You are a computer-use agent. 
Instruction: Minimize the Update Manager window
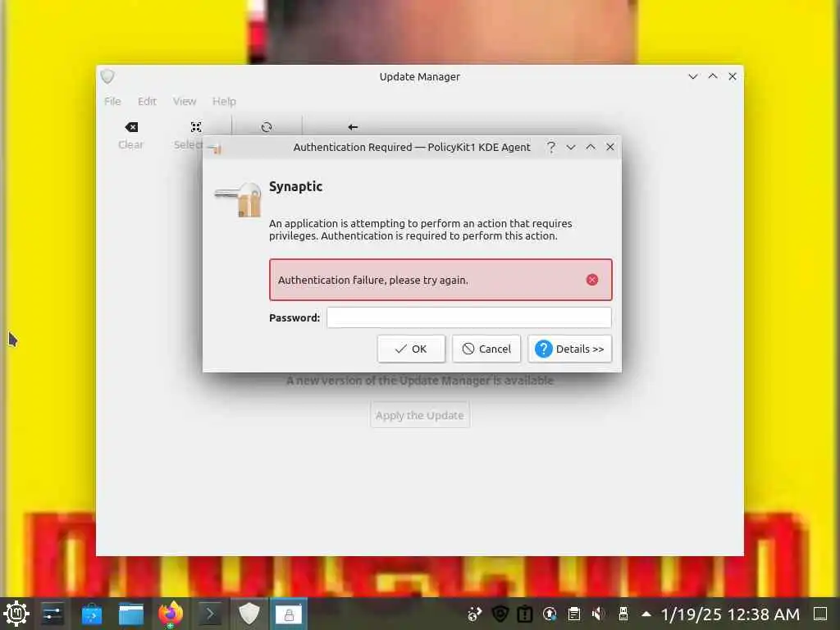(x=692, y=76)
